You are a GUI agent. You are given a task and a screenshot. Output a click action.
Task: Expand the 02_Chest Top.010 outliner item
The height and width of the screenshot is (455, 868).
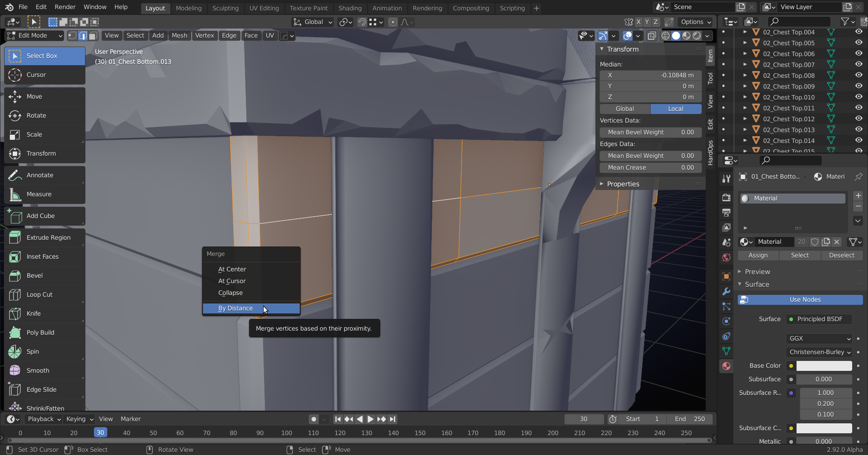click(745, 97)
